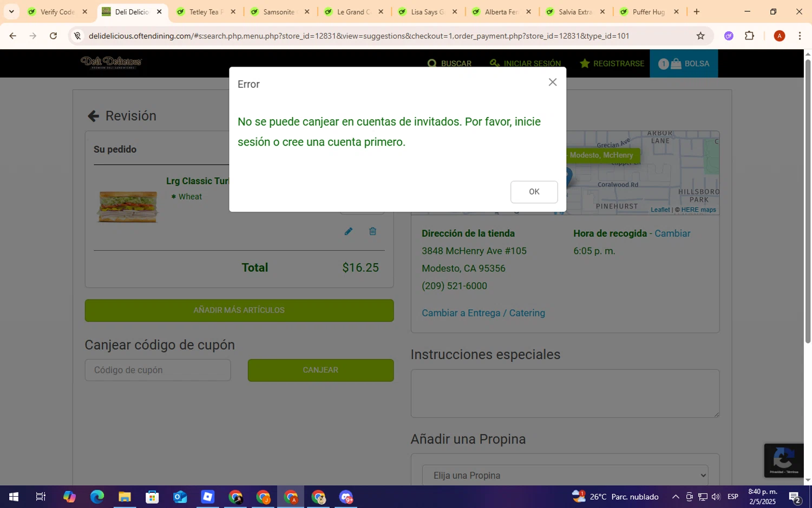Open a new browser tab
The height and width of the screenshot is (508, 812).
(x=697, y=12)
